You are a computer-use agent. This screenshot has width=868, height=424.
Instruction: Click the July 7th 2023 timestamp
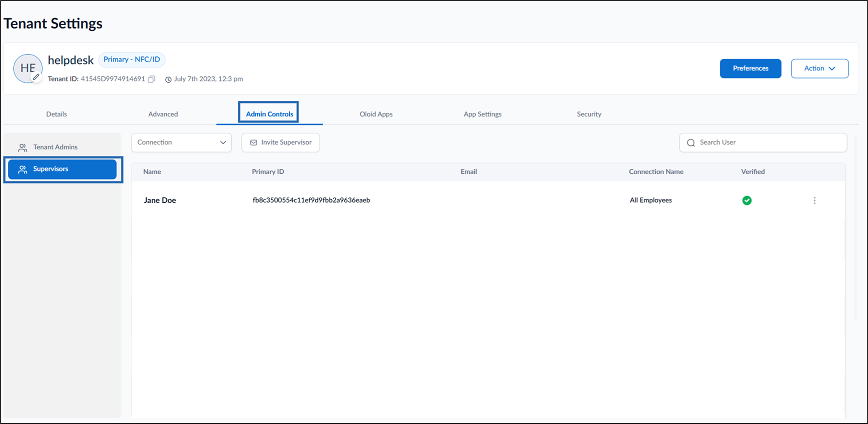click(208, 79)
